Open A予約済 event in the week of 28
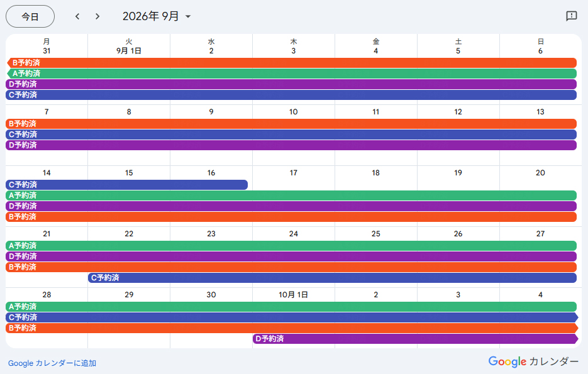The image size is (588, 374). pyautogui.click(x=291, y=307)
